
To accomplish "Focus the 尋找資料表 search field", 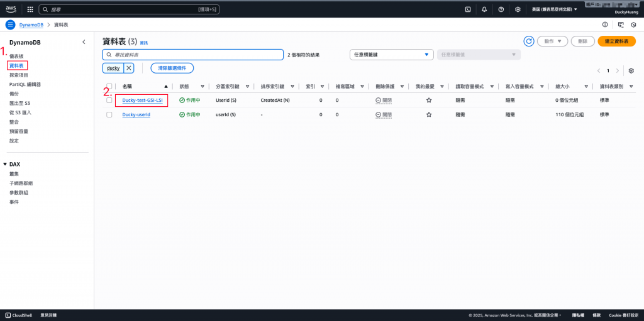I will tap(192, 55).
